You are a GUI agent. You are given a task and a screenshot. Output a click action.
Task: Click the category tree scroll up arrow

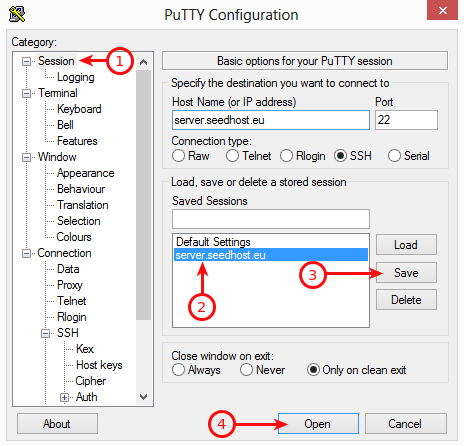144,62
